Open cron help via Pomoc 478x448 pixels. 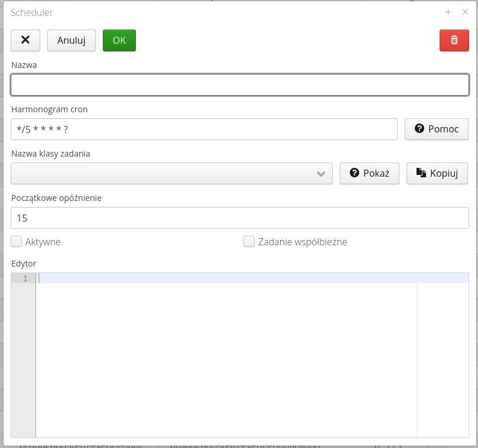[436, 129]
